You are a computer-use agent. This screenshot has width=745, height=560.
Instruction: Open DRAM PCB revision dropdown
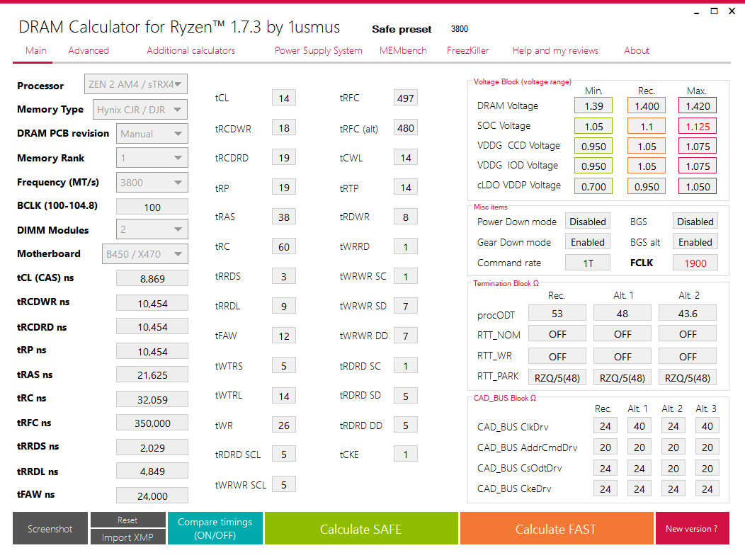tap(152, 134)
